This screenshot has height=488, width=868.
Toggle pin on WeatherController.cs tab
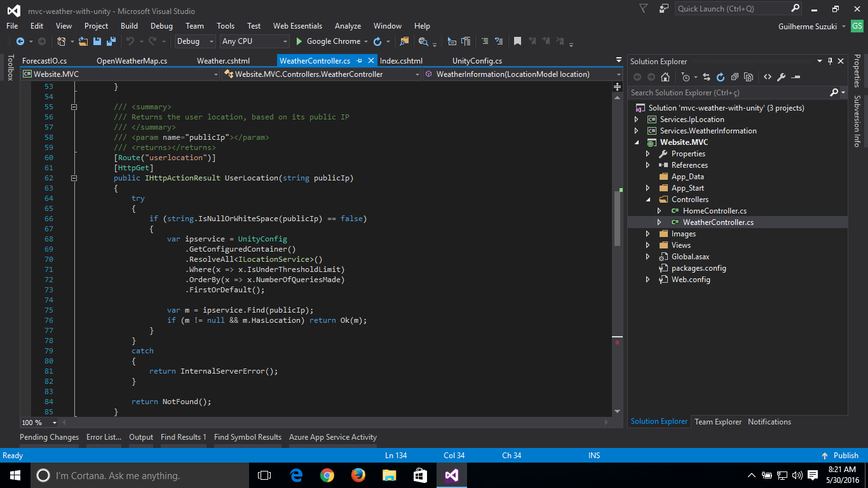pyautogui.click(x=359, y=61)
